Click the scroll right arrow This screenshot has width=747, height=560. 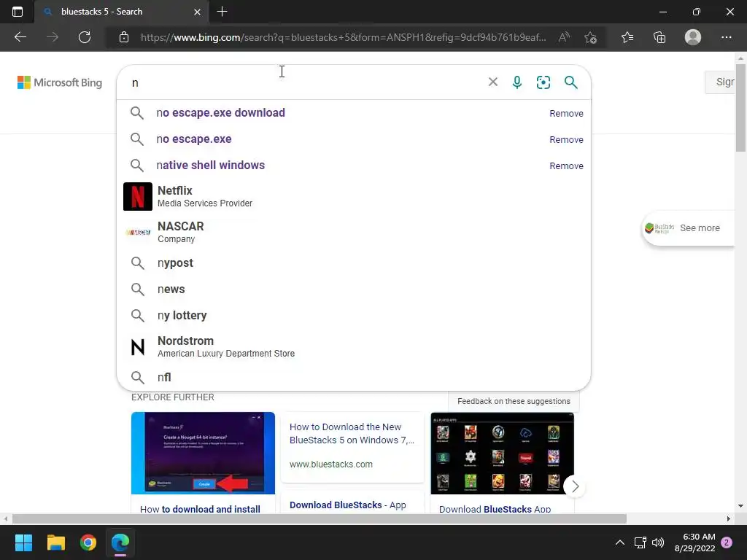coord(729,518)
